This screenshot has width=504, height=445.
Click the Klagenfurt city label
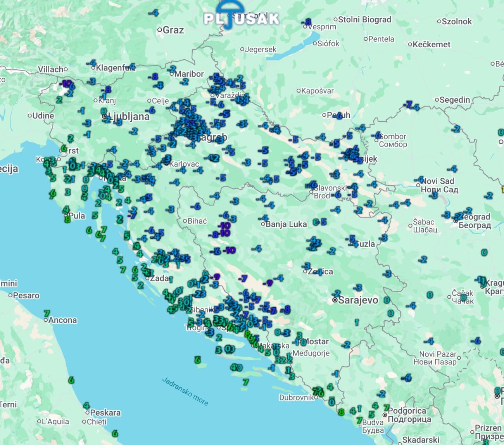[113, 68]
